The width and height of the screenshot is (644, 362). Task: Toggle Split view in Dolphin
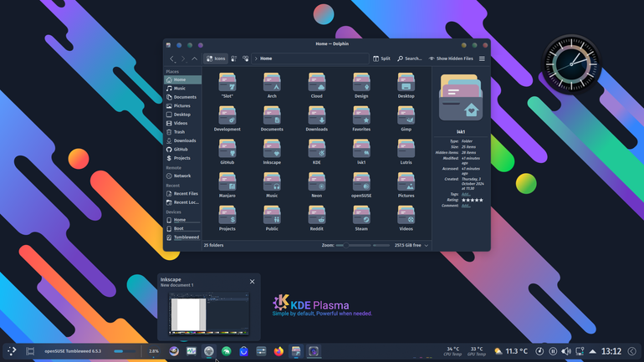(x=381, y=59)
